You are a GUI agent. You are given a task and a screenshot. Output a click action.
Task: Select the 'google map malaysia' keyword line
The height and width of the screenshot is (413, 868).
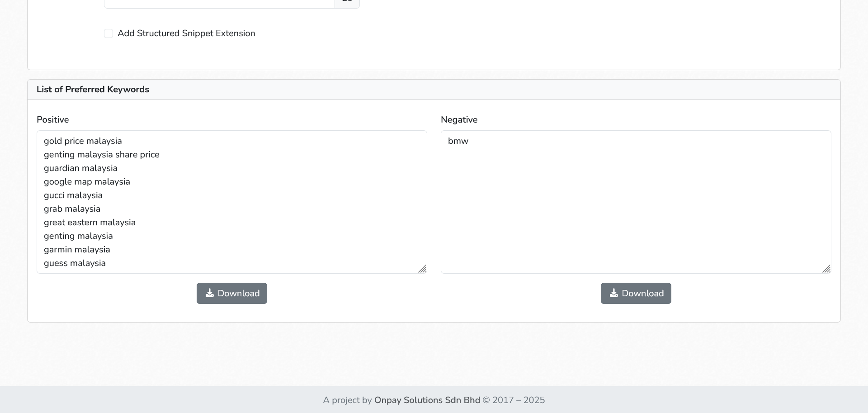point(87,182)
